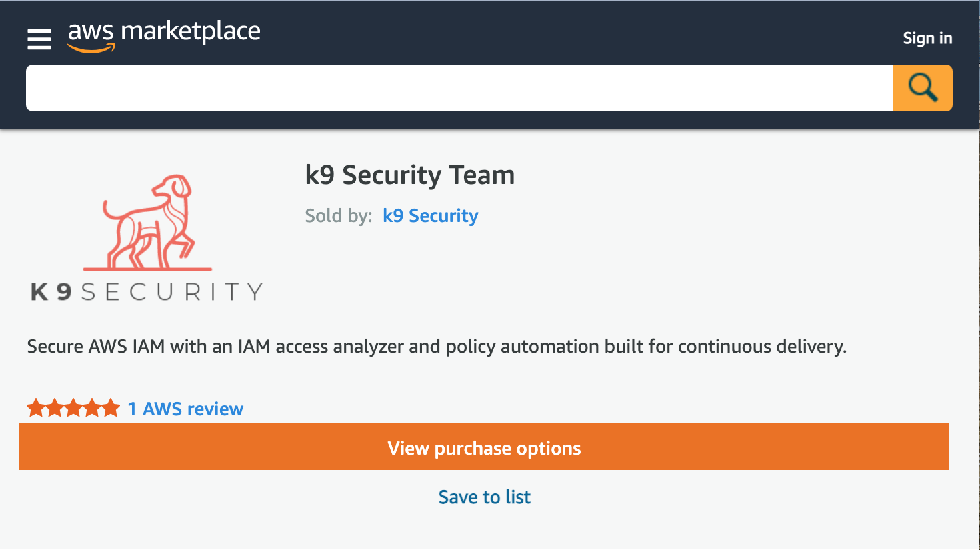Click the View purchase options button
This screenshot has height=550, width=980.
(484, 447)
